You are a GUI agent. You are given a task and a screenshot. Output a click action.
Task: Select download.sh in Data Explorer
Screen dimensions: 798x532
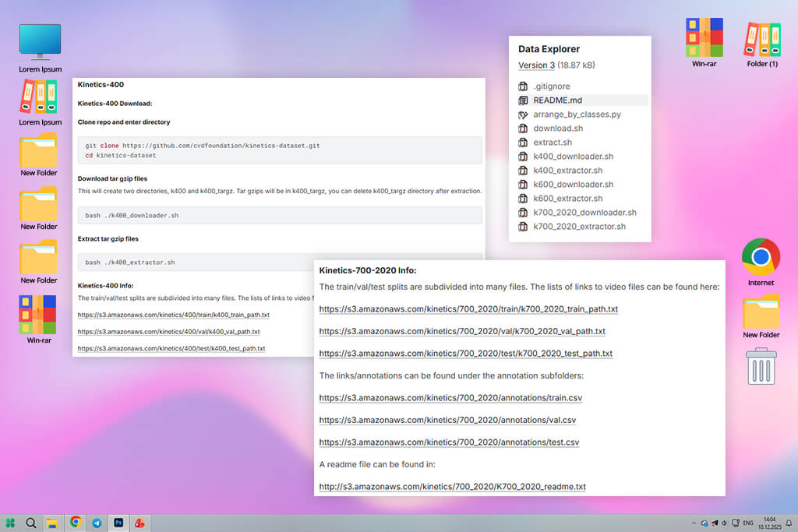click(558, 129)
